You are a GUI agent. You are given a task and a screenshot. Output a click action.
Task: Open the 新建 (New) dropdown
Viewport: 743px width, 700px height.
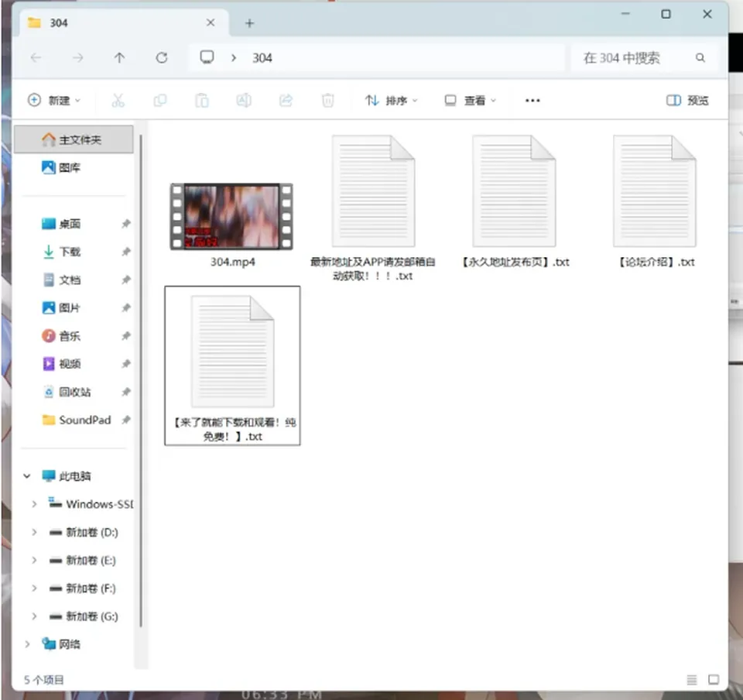(x=54, y=101)
